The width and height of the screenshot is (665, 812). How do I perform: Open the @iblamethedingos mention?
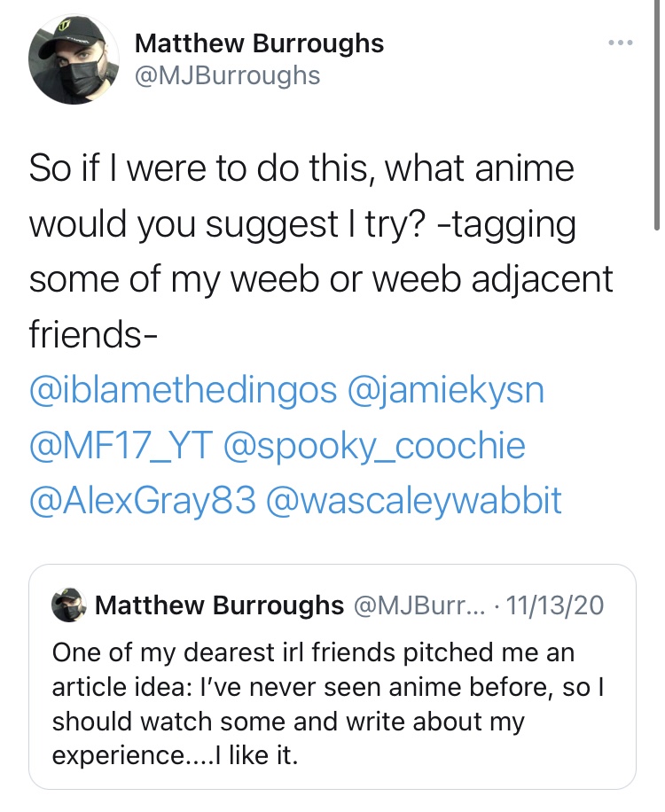183,391
